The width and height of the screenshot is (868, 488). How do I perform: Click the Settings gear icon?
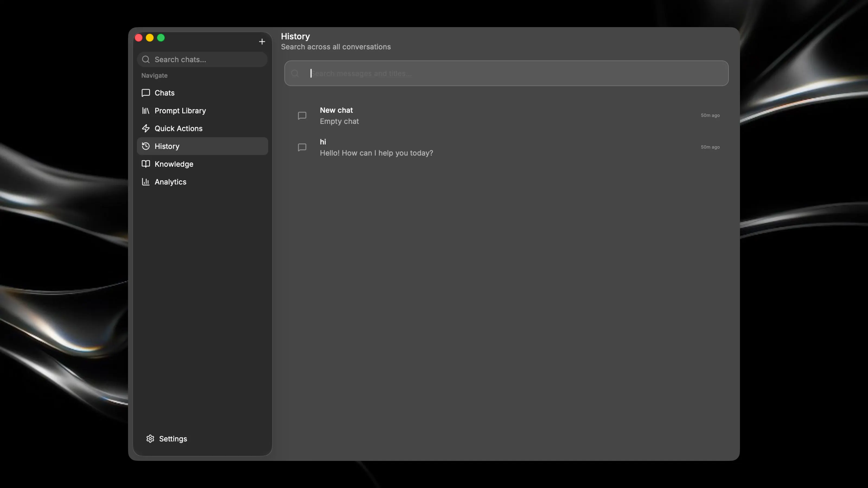coord(150,438)
